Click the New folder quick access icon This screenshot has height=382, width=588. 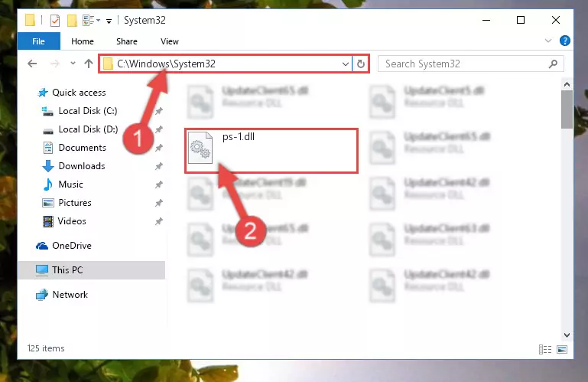pyautogui.click(x=72, y=20)
